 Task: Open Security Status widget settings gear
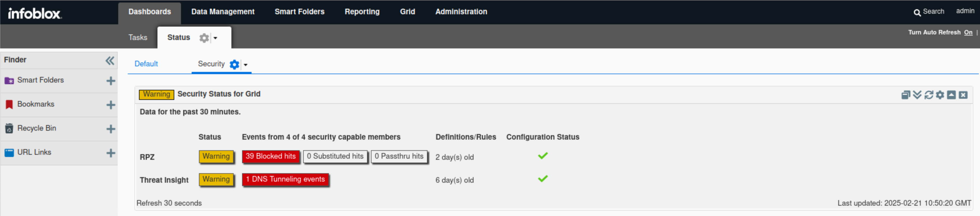click(x=940, y=95)
